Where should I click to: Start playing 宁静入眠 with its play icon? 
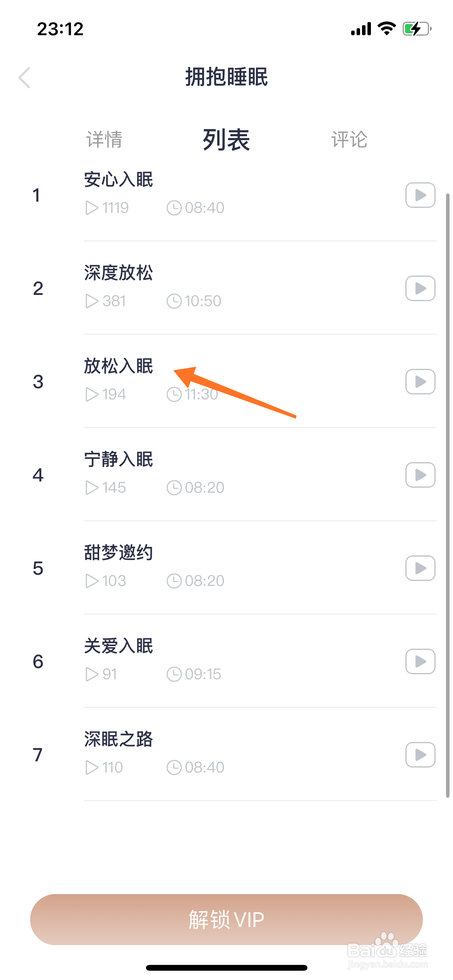tap(420, 475)
